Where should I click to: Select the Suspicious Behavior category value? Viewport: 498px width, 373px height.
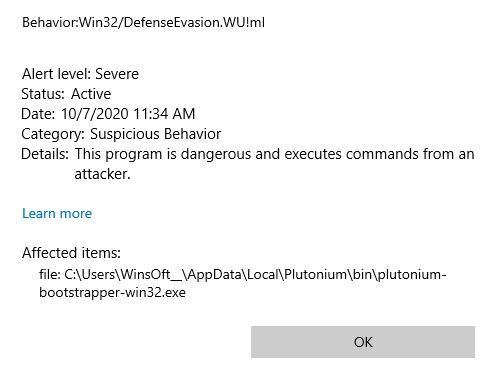tap(156, 134)
